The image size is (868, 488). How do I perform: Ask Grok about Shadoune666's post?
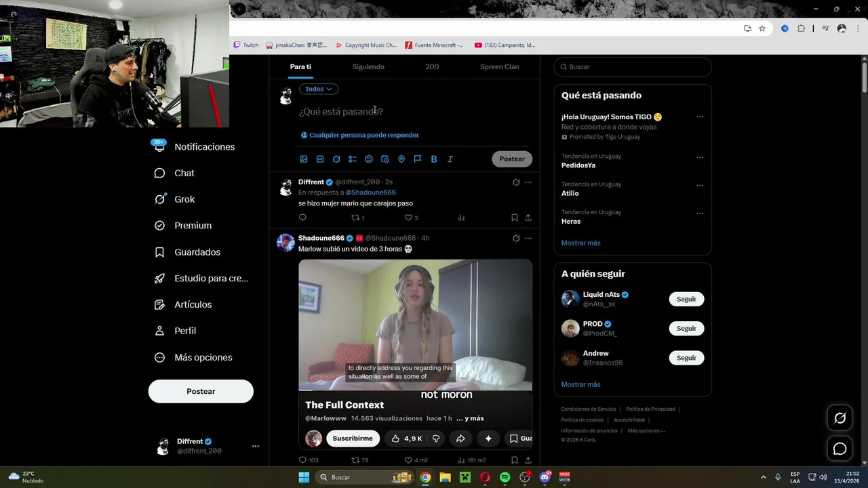pyautogui.click(x=516, y=239)
